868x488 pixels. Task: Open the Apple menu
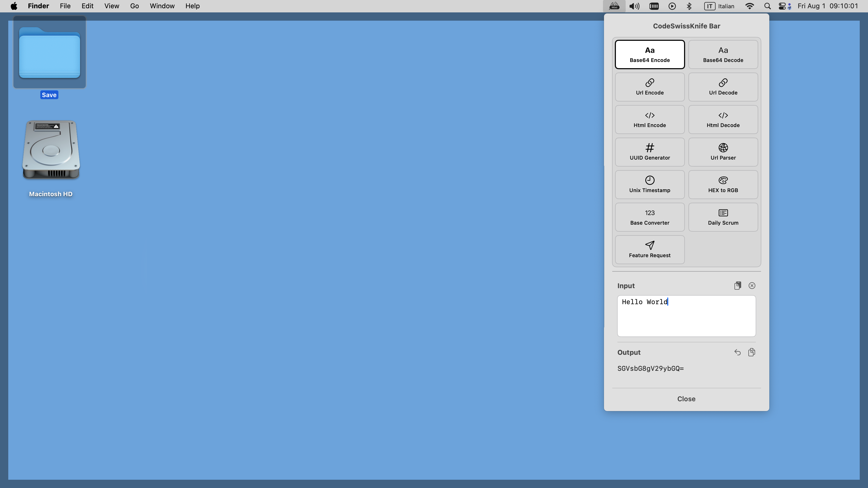pos(14,6)
